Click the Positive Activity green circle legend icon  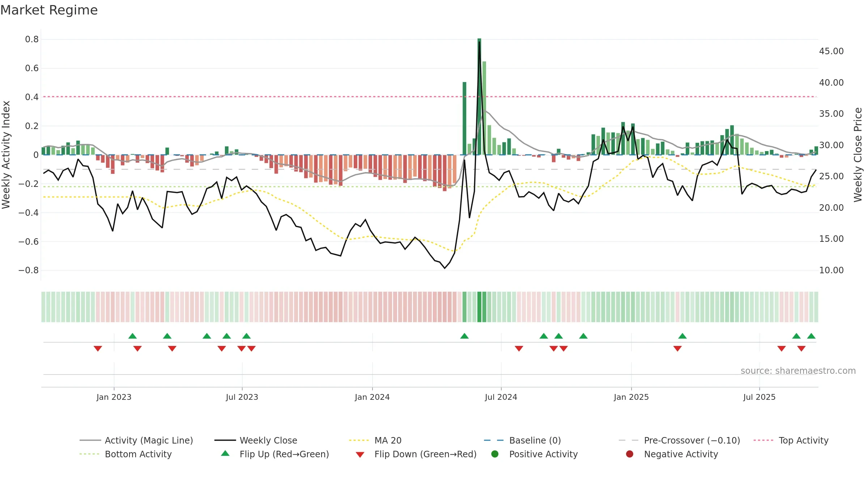pos(495,454)
